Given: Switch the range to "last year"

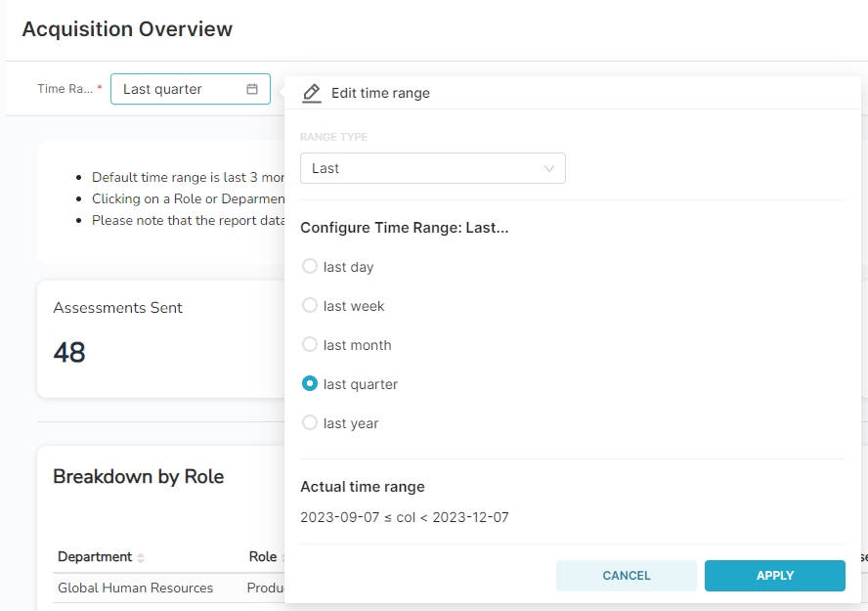Looking at the screenshot, I should (x=310, y=423).
